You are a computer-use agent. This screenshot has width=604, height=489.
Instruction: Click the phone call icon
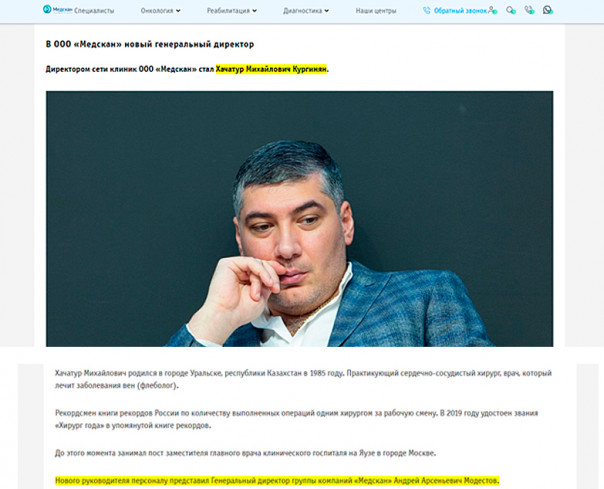tap(529, 10)
